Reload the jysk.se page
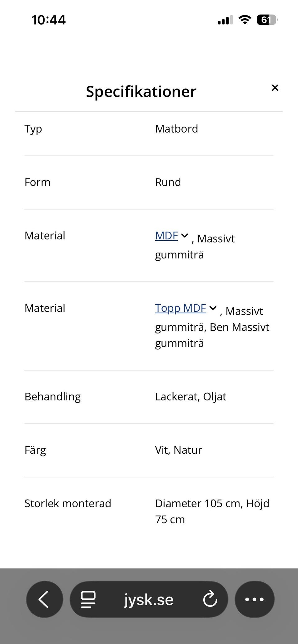The image size is (298, 644). pyautogui.click(x=210, y=599)
